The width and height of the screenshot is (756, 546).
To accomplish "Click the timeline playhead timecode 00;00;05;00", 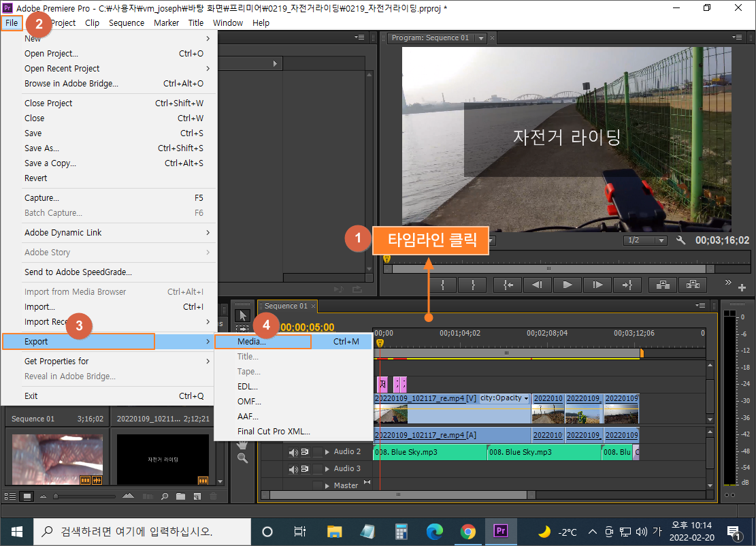I will pyautogui.click(x=307, y=327).
